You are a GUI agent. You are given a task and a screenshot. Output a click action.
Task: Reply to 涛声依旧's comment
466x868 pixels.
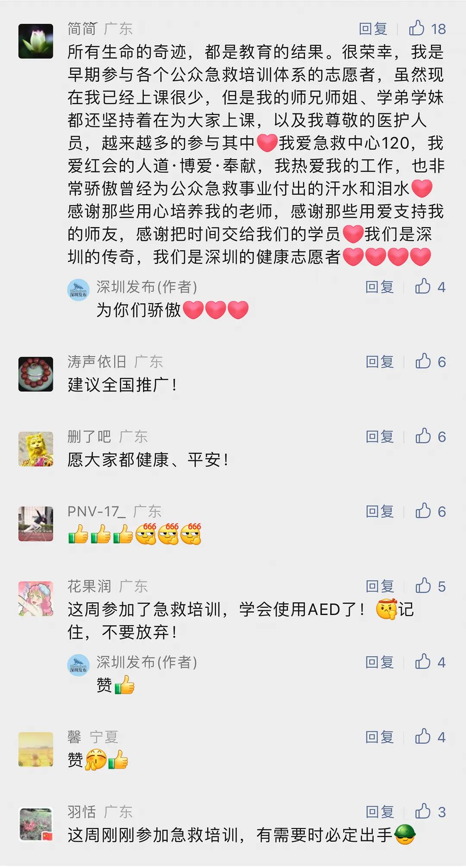pyautogui.click(x=380, y=362)
